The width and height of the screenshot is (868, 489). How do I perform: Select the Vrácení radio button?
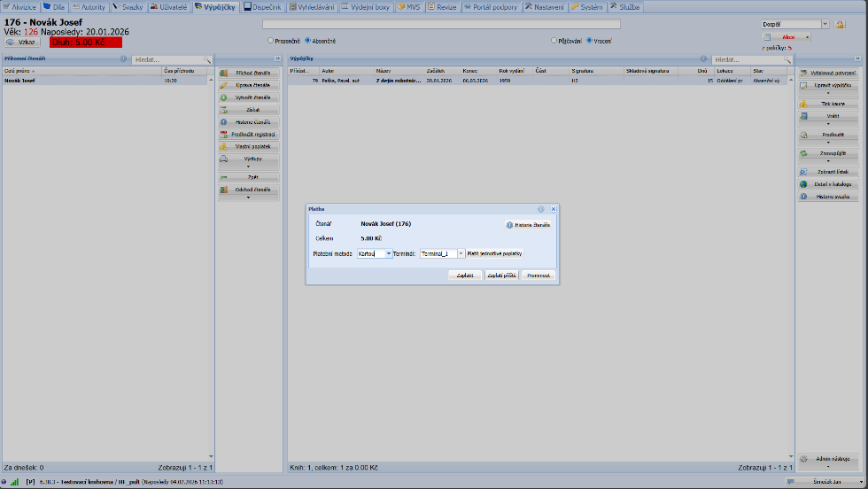point(589,41)
